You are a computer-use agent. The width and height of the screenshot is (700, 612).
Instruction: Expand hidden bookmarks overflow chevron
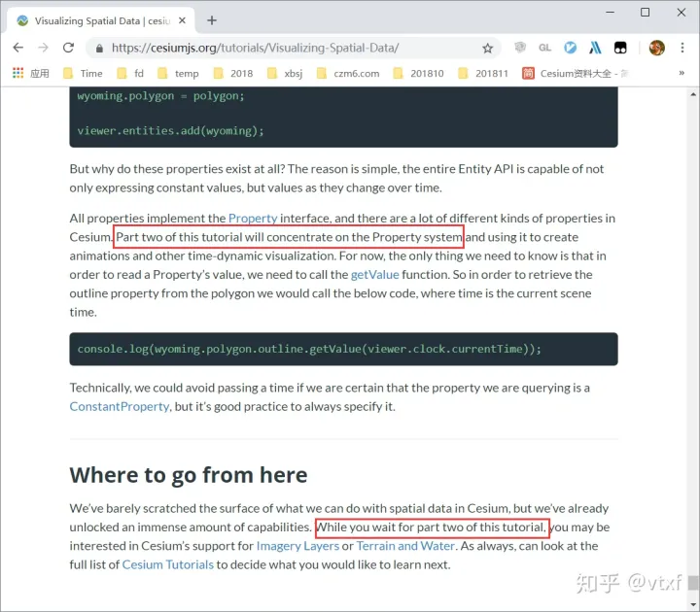(x=681, y=73)
